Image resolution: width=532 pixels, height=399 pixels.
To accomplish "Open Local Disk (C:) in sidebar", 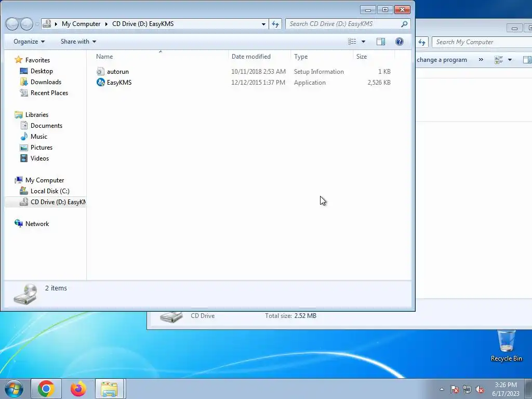I will [x=50, y=191].
